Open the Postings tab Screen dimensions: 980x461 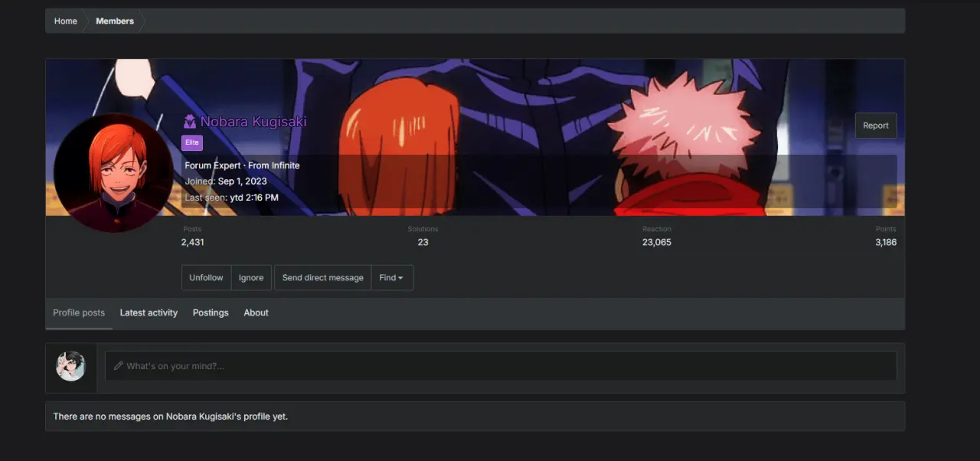(x=211, y=313)
